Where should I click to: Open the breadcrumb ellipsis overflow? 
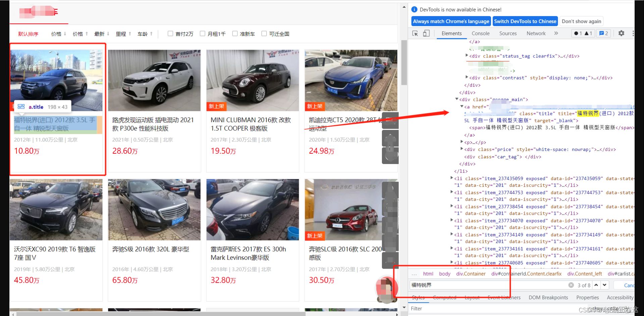(x=414, y=274)
